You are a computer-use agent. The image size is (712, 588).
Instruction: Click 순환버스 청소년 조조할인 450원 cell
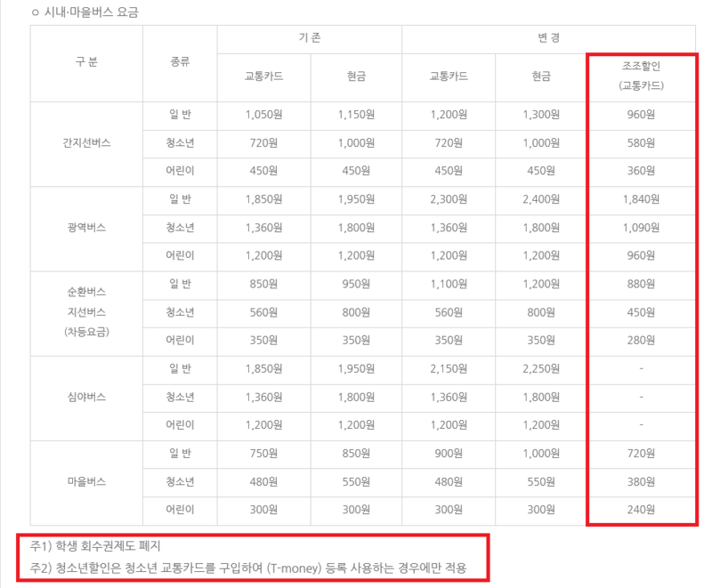(x=641, y=312)
